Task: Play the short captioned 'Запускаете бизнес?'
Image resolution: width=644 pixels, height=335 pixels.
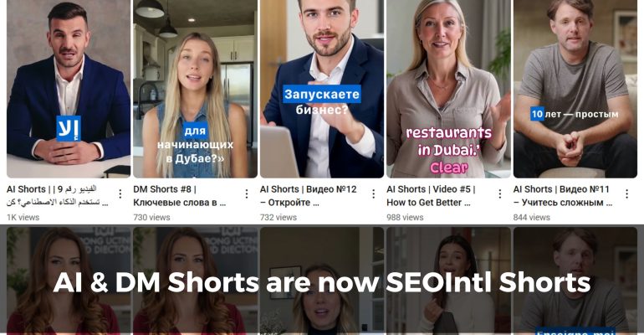Action: [x=322, y=89]
